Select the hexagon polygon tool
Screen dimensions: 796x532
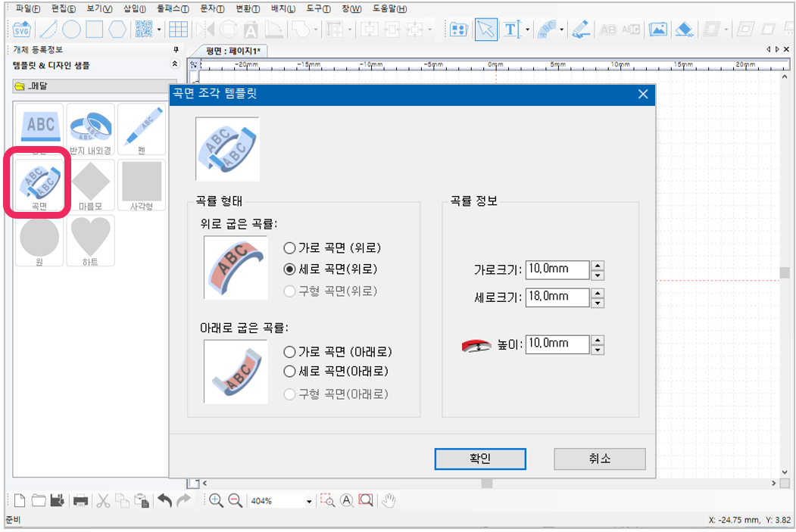tap(117, 30)
